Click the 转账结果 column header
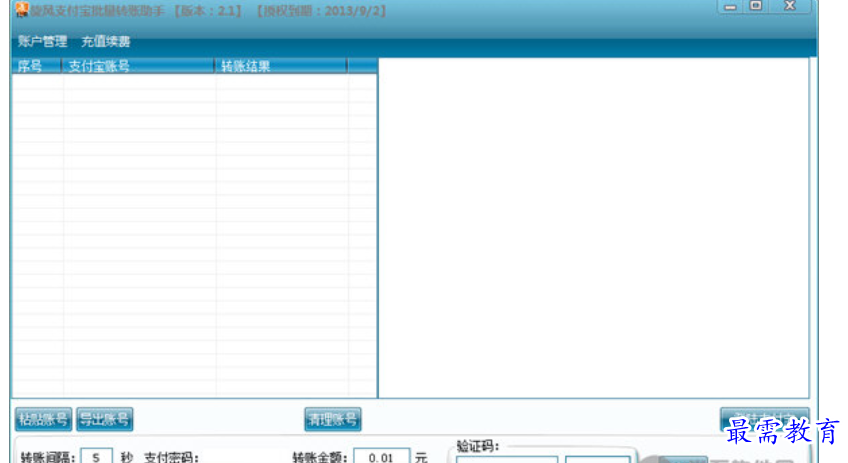Image resolution: width=848 pixels, height=463 pixels. 281,66
